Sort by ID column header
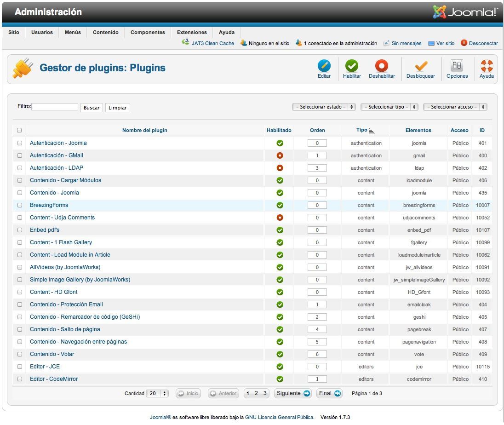Viewport: 504px width, 425px height. pos(482,130)
